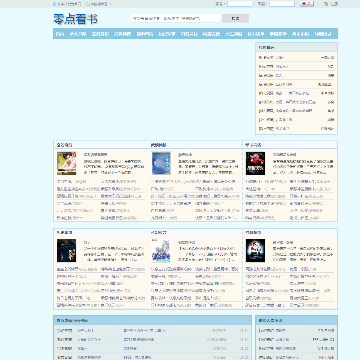
Task: Click the search box beside the logo
Action: tap(175, 18)
